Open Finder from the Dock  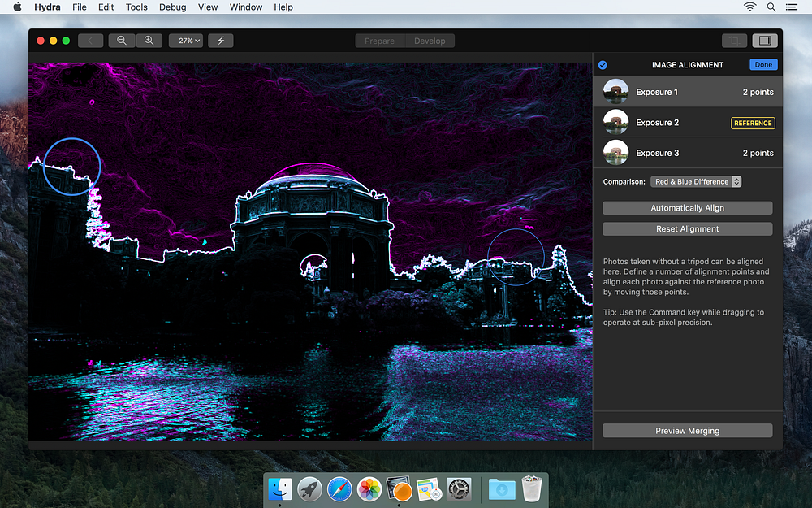[280, 488]
